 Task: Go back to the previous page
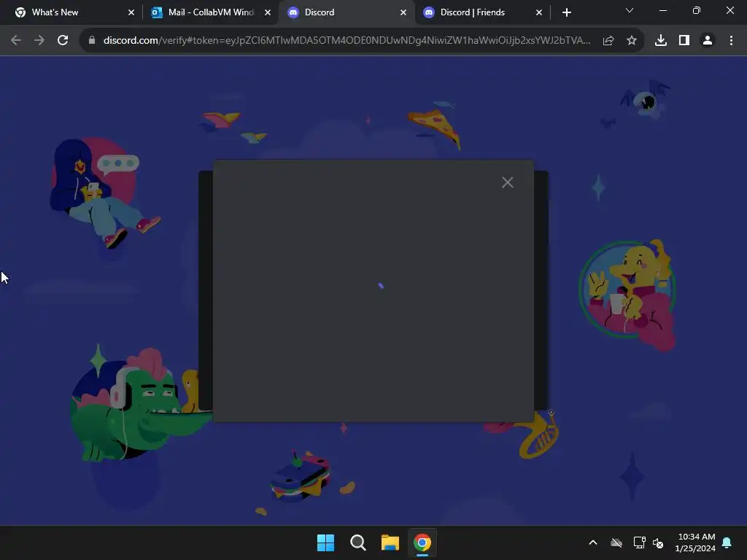[x=16, y=41]
